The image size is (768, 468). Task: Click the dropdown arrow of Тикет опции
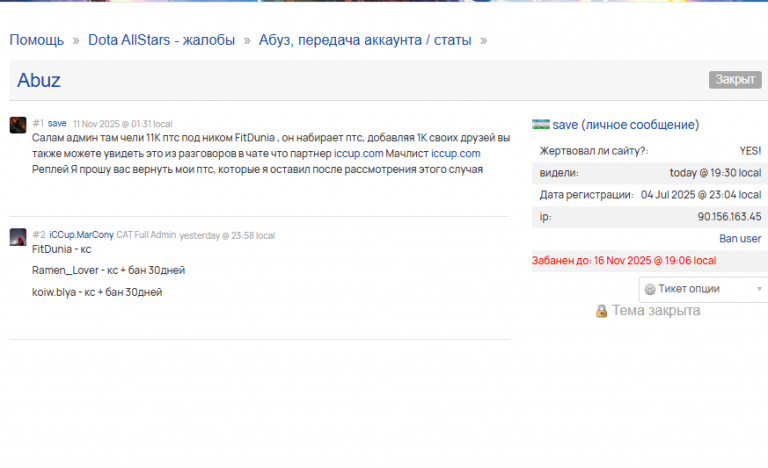[760, 289]
